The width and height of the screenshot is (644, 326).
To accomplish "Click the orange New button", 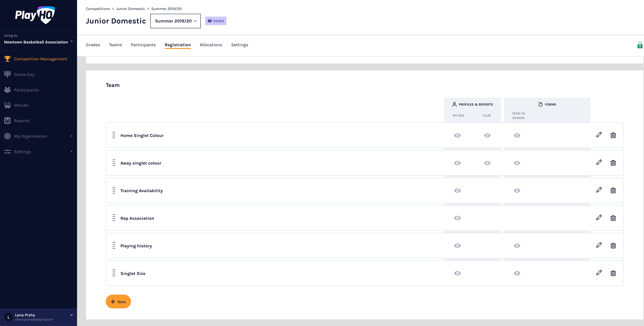I will pyautogui.click(x=118, y=302).
